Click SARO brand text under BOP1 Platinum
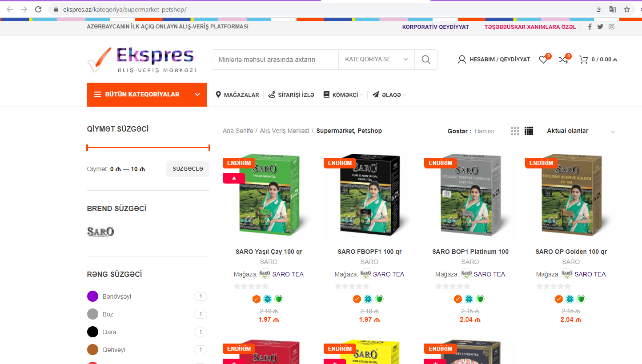 pyautogui.click(x=470, y=262)
